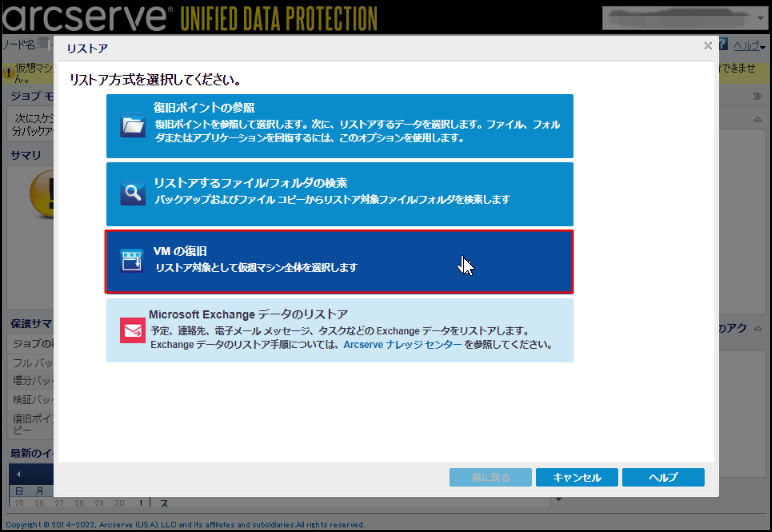The height and width of the screenshot is (532, 772).
Task: Collapse the job monitor panel arrow
Action: tap(758, 120)
